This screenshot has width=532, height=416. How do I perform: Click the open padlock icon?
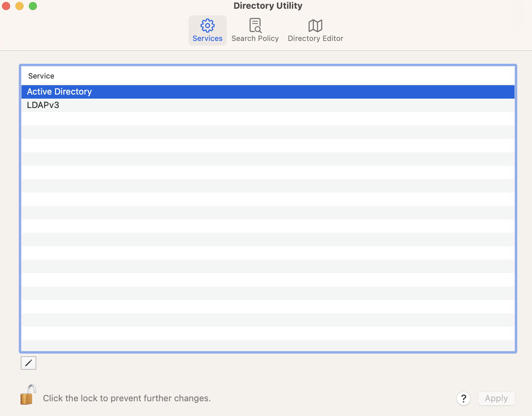click(x=28, y=395)
